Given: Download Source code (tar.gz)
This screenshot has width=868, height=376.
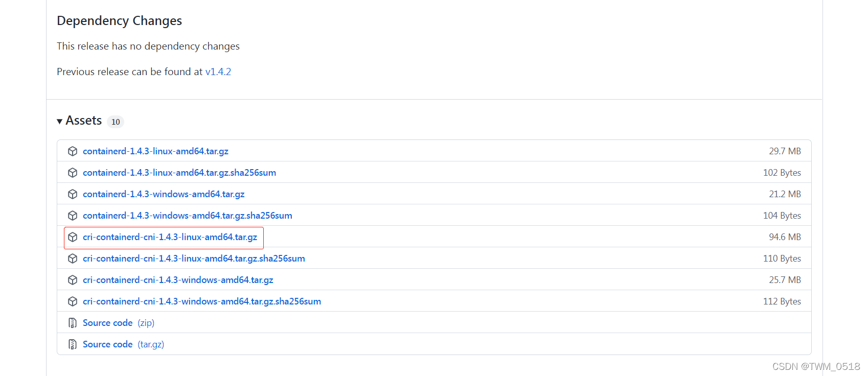Looking at the screenshot, I should (123, 344).
